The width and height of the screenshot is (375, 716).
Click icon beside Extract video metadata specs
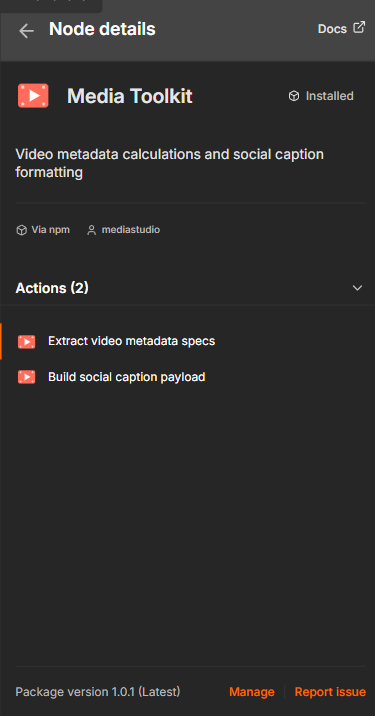pyautogui.click(x=26, y=342)
